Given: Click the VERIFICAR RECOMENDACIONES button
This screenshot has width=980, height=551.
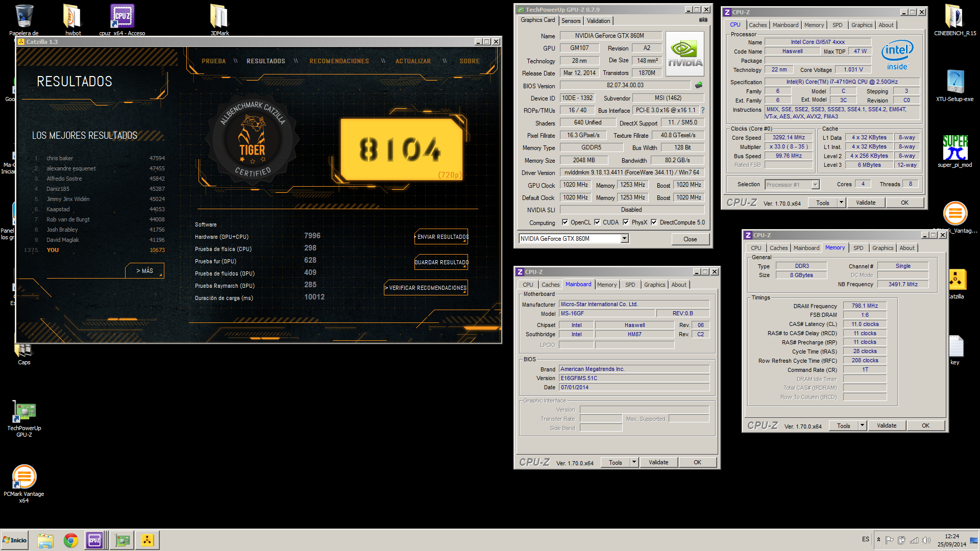Looking at the screenshot, I should pos(426,288).
